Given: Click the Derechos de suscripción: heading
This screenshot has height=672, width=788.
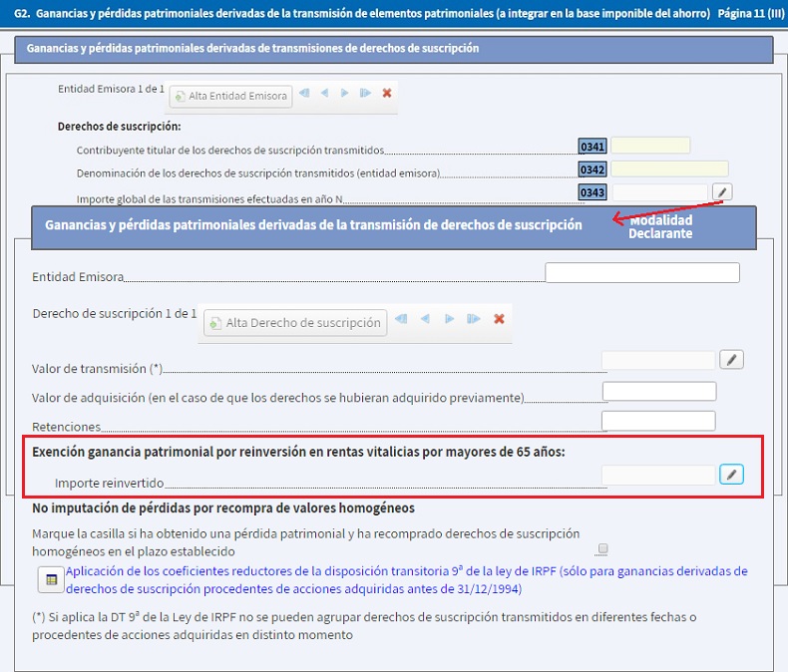Looking at the screenshot, I should point(119,127).
